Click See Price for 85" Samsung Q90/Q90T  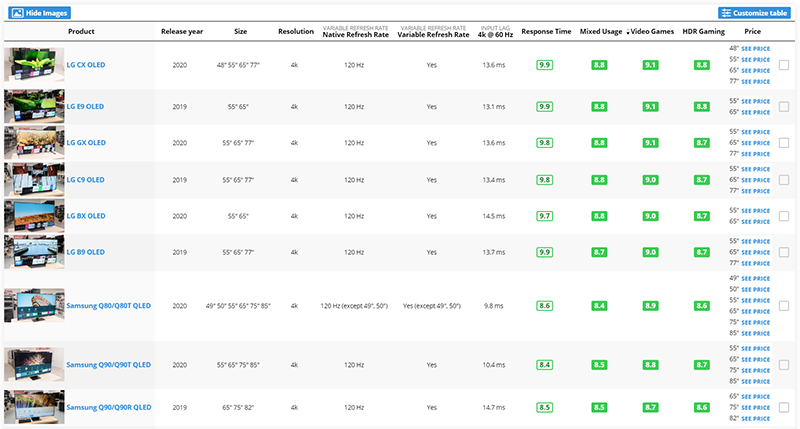pos(755,382)
